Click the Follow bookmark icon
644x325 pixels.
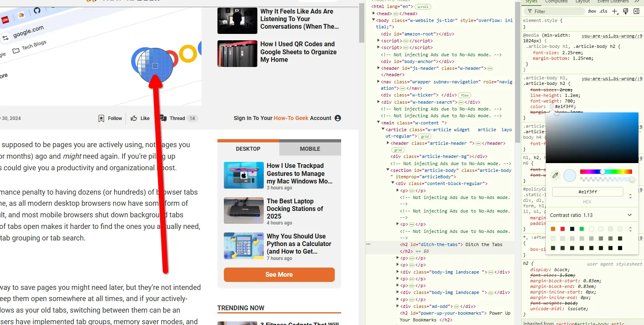(101, 118)
